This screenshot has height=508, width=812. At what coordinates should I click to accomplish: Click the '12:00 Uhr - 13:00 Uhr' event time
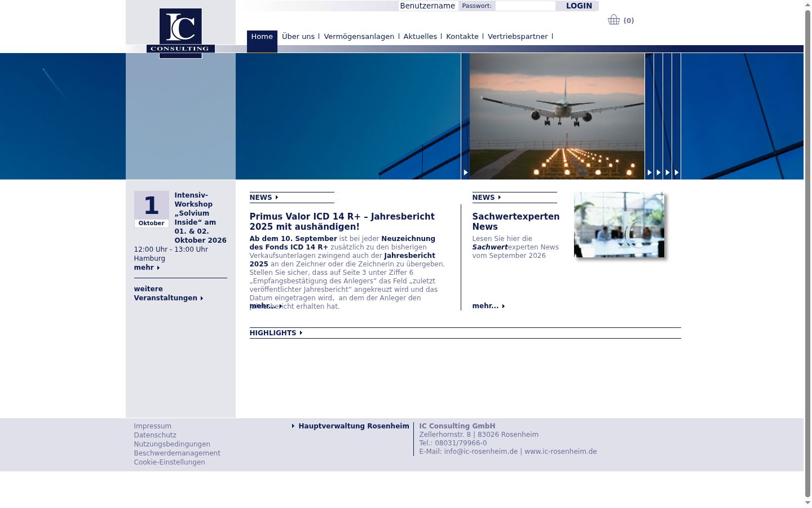pos(171,249)
